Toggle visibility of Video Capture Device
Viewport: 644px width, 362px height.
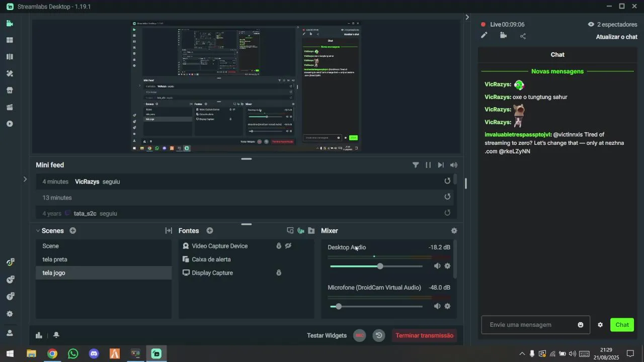pos(288,246)
